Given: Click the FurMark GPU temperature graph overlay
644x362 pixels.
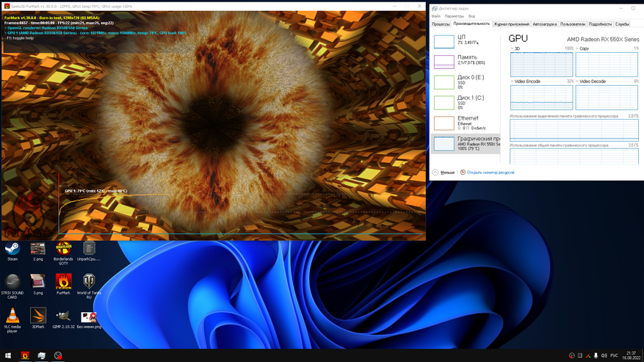Looking at the screenshot, I should [x=240, y=204].
